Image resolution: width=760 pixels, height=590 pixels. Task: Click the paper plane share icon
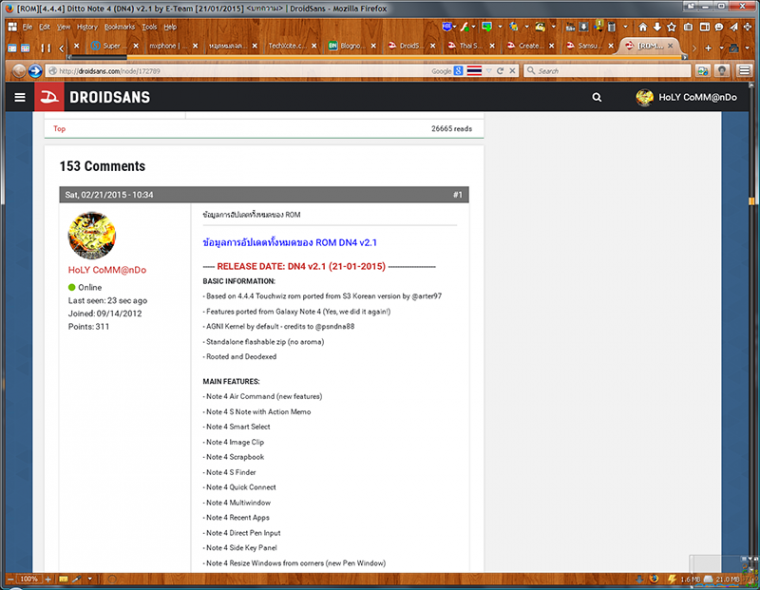[734, 27]
